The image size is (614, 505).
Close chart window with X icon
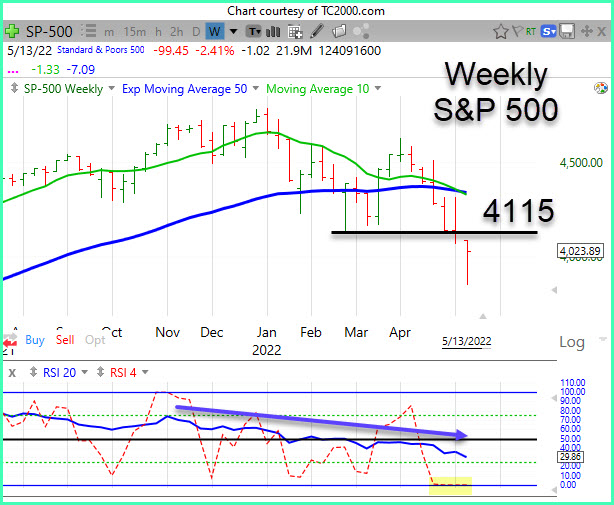(601, 31)
